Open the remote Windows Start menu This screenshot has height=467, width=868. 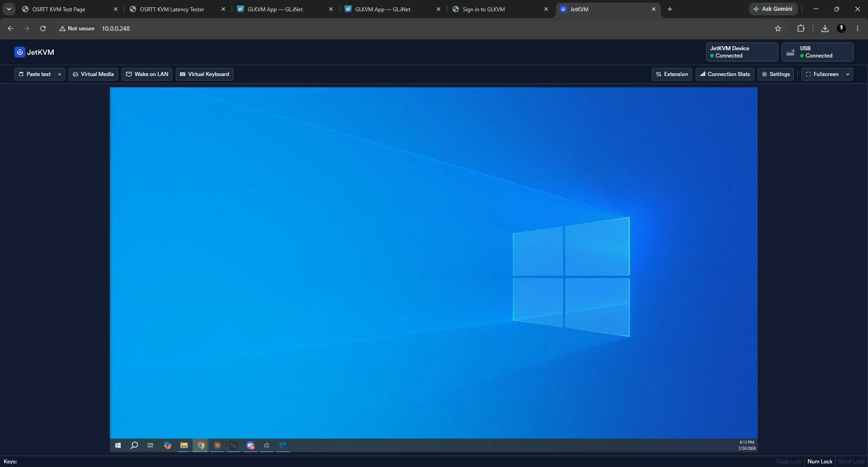(x=118, y=445)
